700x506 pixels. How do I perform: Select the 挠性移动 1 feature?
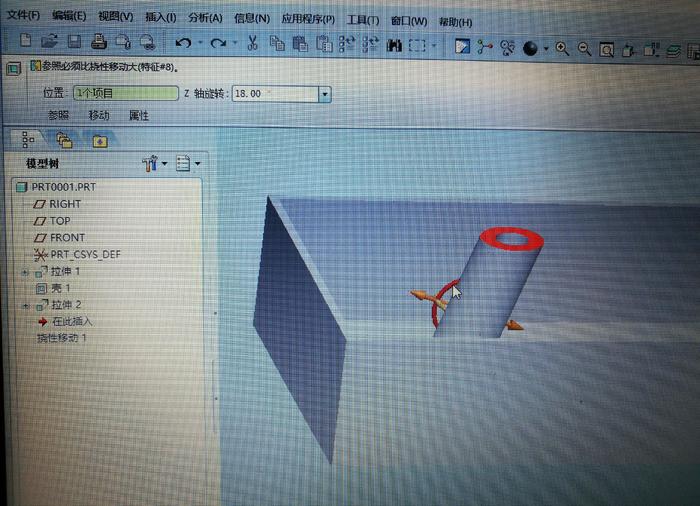61,338
